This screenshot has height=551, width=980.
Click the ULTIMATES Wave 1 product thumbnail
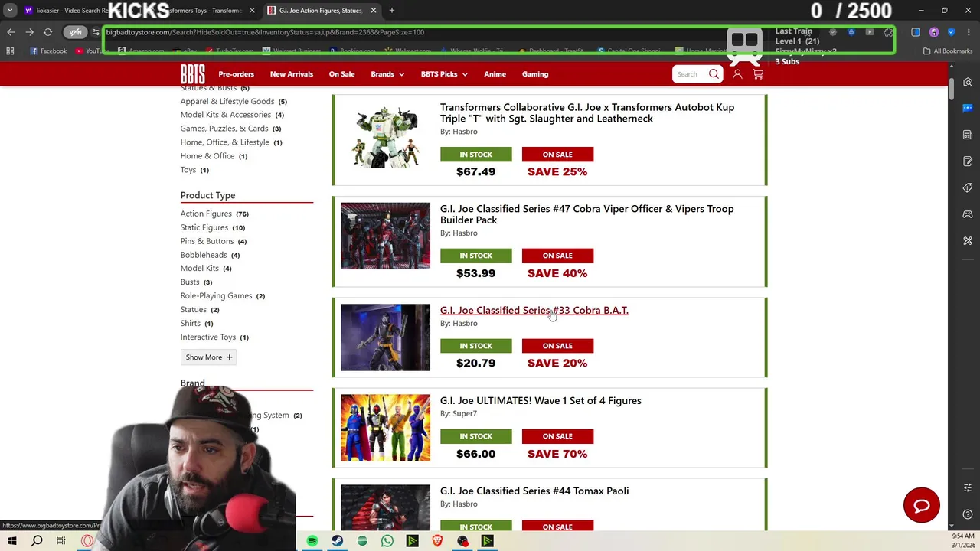[385, 428]
